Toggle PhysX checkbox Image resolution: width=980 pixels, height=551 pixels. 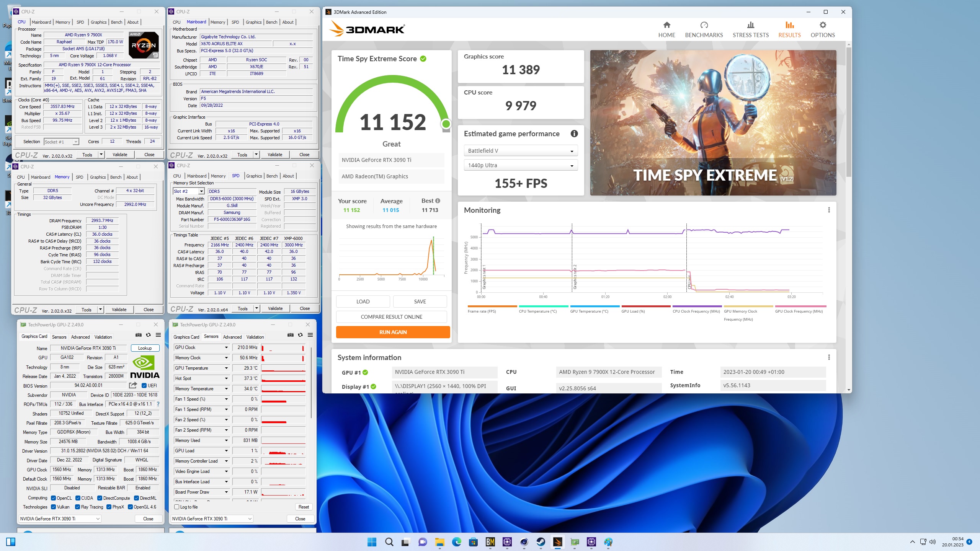click(x=109, y=507)
